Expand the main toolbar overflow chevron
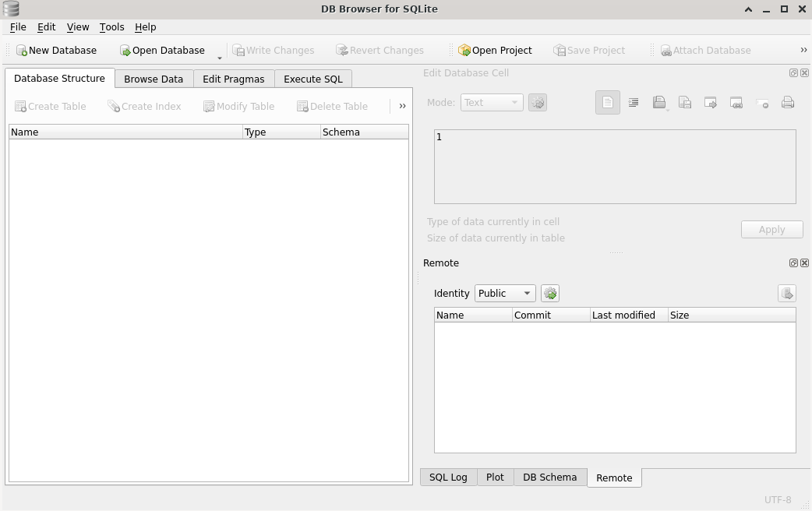The height and width of the screenshot is (511, 812). coord(803,50)
